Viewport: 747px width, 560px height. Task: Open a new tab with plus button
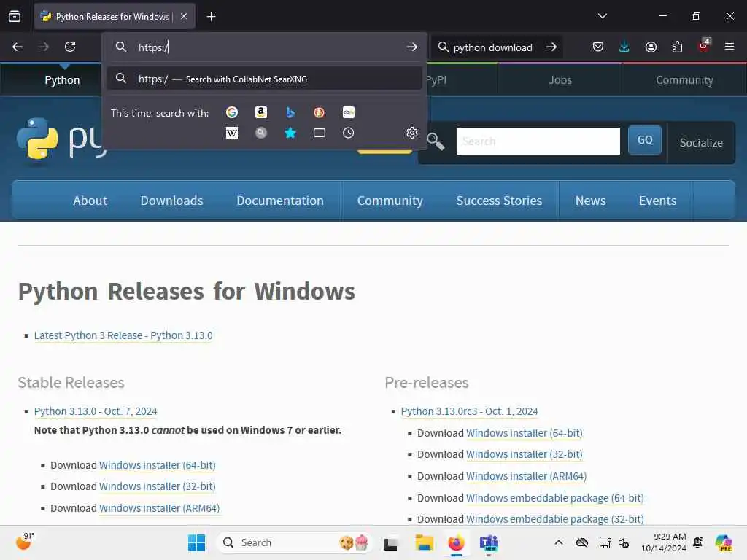[211, 17]
